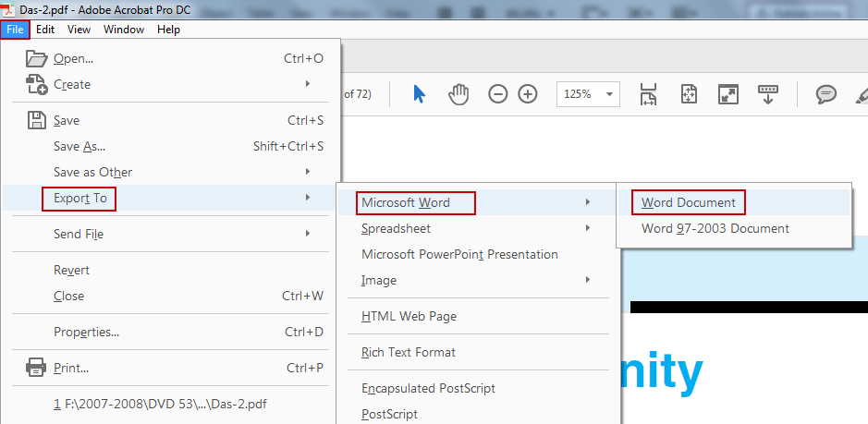This screenshot has height=424, width=868.
Task: Expand the Image export submenu
Action: (478, 280)
